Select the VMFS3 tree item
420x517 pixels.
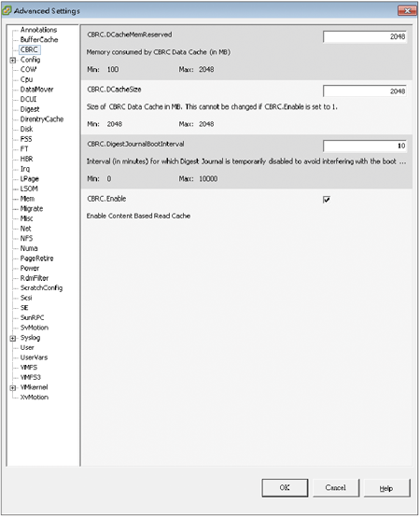click(30, 377)
